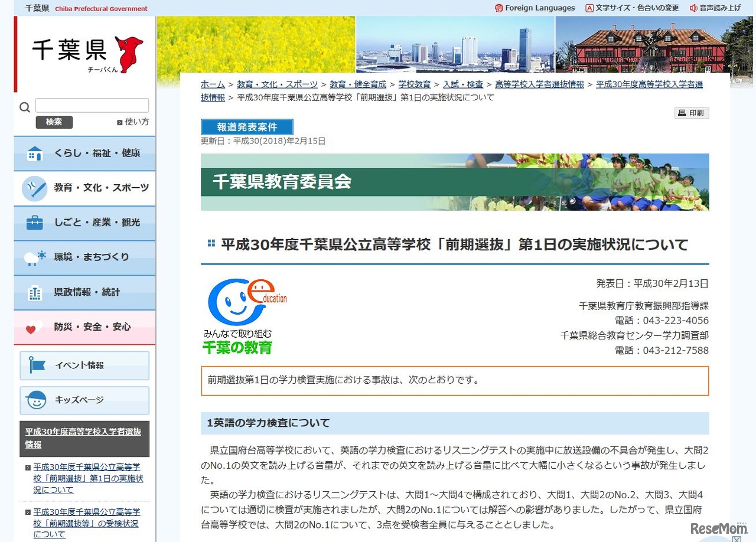Select 教育・文化・スポーツ in the sidebar menu

pyautogui.click(x=84, y=188)
